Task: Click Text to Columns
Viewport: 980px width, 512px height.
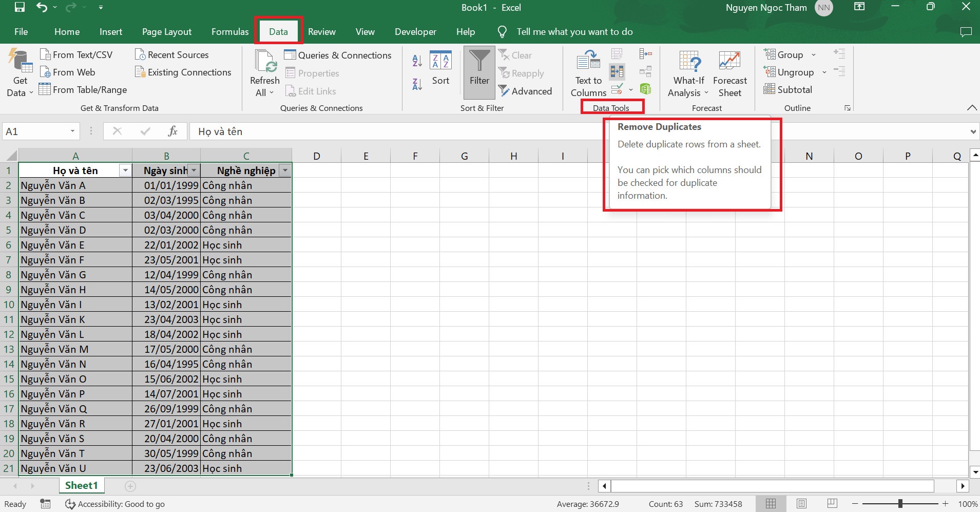Action: tap(588, 73)
